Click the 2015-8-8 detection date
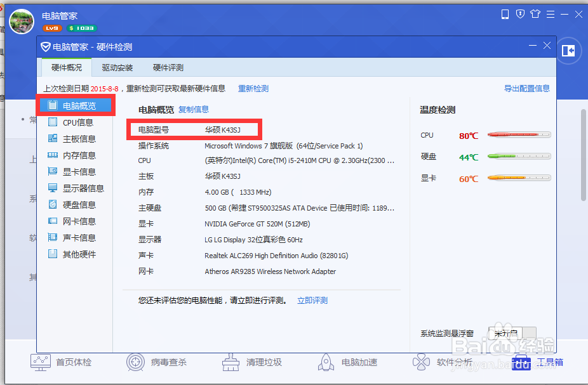 pyautogui.click(x=104, y=89)
